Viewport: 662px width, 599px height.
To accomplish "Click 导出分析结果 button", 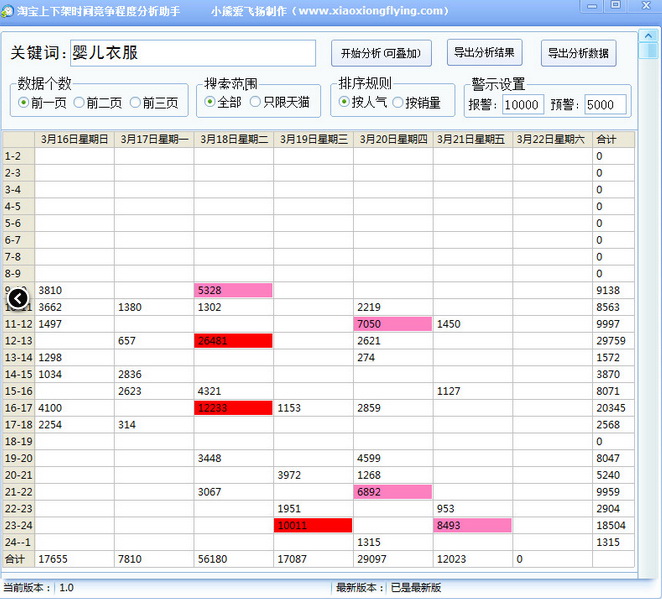I will [x=485, y=52].
